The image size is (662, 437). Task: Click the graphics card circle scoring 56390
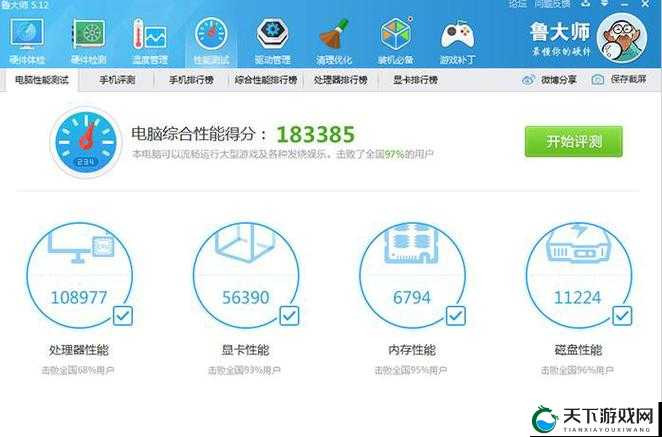(246, 275)
